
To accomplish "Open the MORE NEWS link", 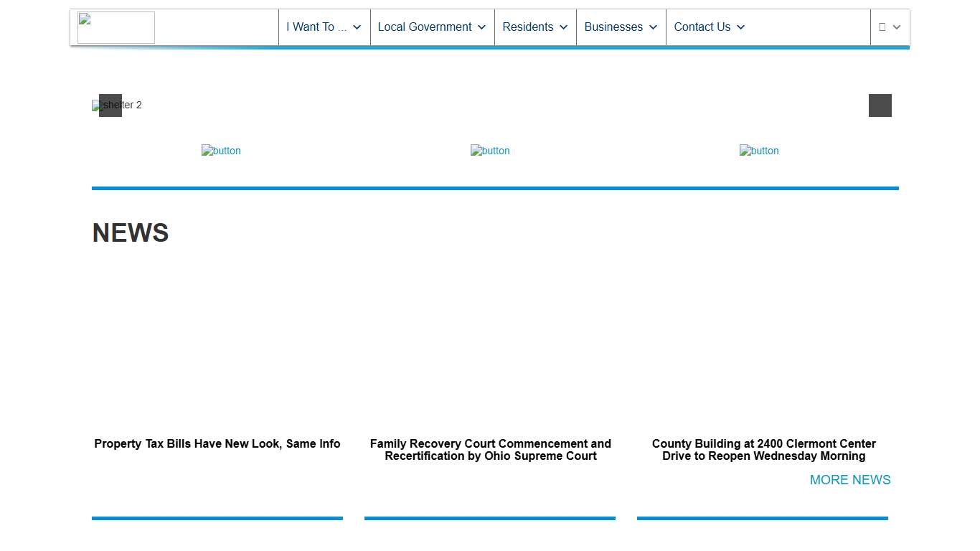I will coord(849,480).
